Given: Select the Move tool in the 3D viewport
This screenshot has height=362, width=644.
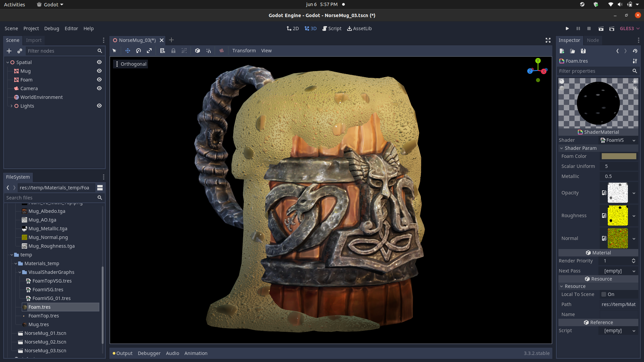Looking at the screenshot, I should pyautogui.click(x=127, y=51).
